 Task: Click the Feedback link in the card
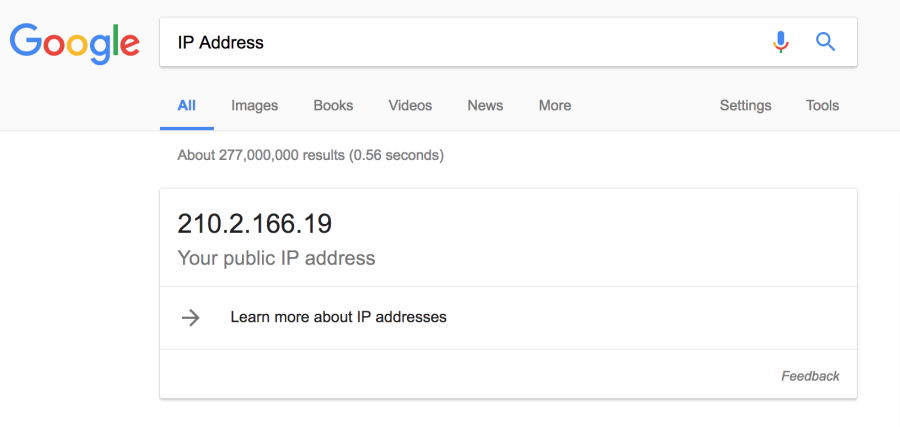[810, 376]
